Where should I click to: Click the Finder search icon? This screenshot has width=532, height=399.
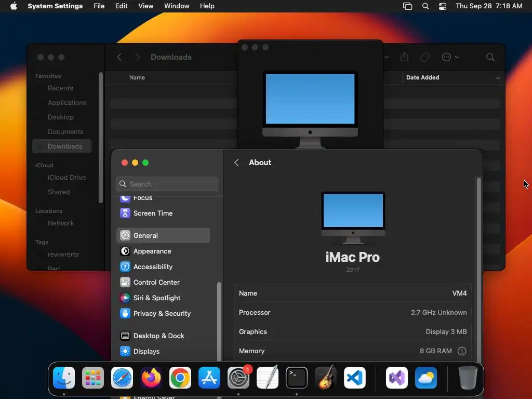pos(490,57)
